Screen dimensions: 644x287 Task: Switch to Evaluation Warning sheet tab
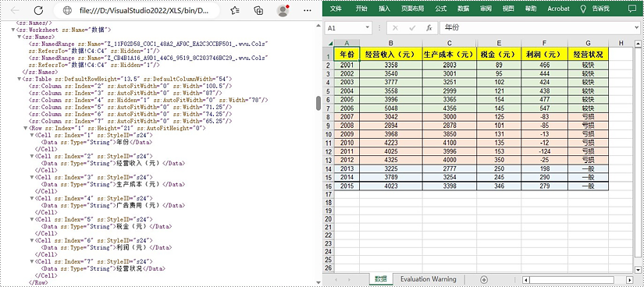pyautogui.click(x=429, y=279)
